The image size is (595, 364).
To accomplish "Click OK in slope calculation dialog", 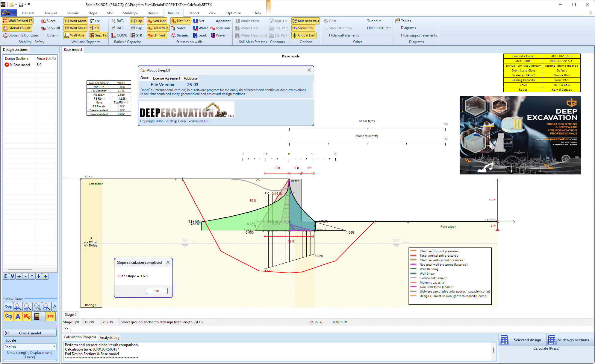I will point(157,291).
